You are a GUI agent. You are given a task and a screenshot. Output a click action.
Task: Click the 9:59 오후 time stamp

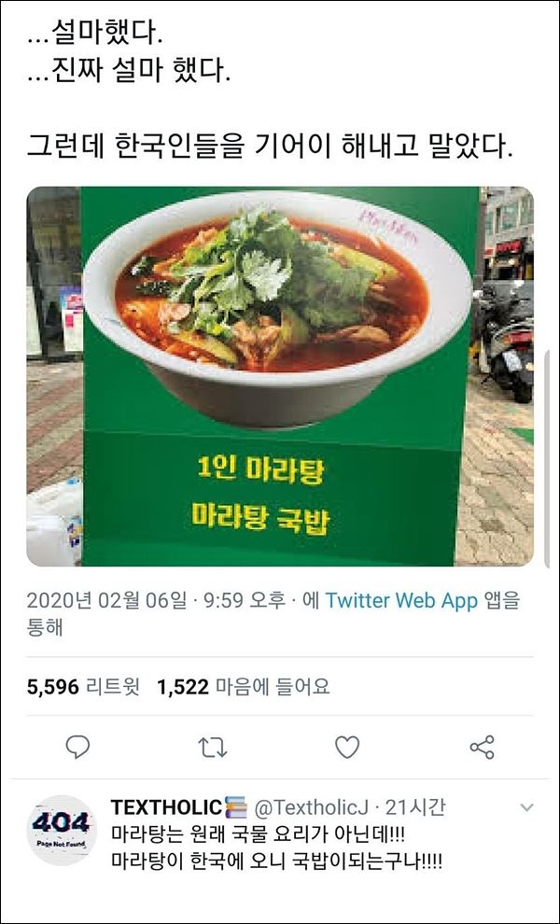click(244, 600)
